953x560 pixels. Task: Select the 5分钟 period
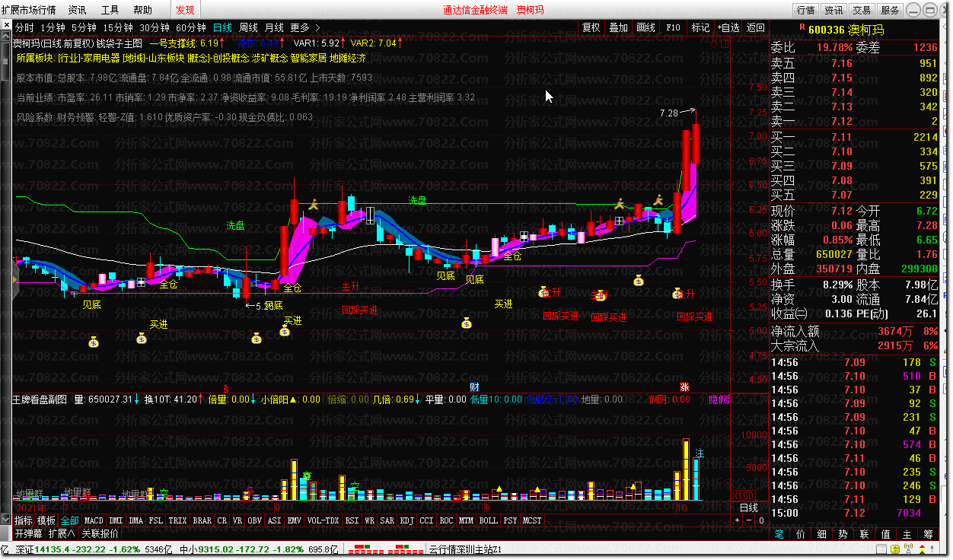83,27
